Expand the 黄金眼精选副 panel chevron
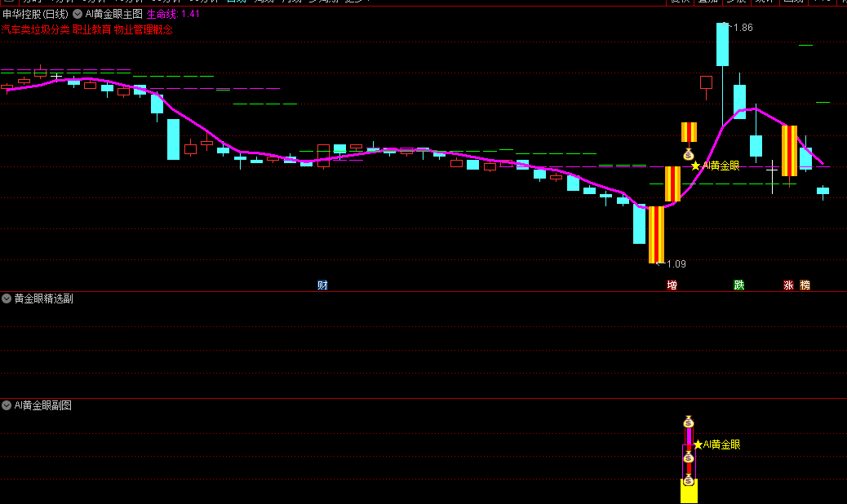Viewport: 847px width, 504px height. [x=7, y=298]
